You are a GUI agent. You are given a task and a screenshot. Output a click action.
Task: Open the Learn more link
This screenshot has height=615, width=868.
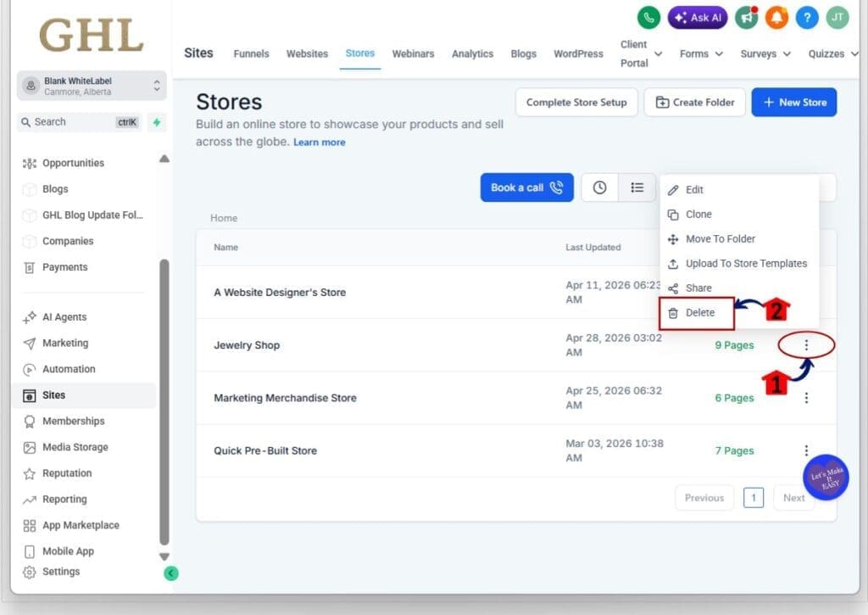[x=319, y=143]
